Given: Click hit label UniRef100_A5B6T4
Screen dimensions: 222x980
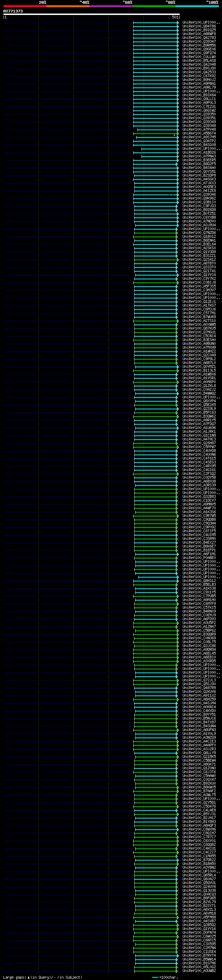Looking at the screenshot, I should (199, 133).
